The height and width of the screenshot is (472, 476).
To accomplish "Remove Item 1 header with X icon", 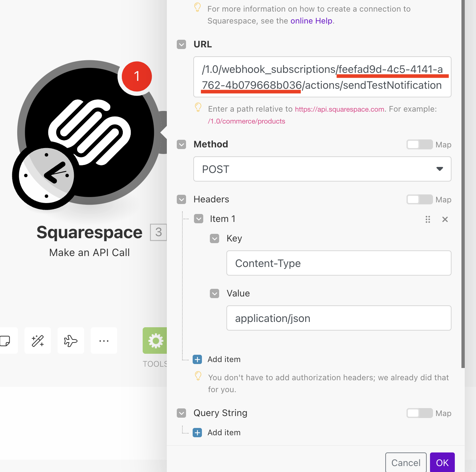I will [x=445, y=219].
